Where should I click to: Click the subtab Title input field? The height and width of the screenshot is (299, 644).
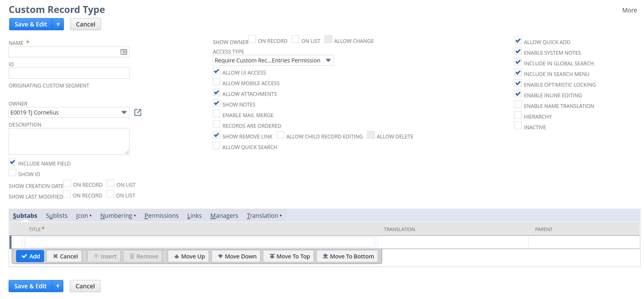pos(200,242)
